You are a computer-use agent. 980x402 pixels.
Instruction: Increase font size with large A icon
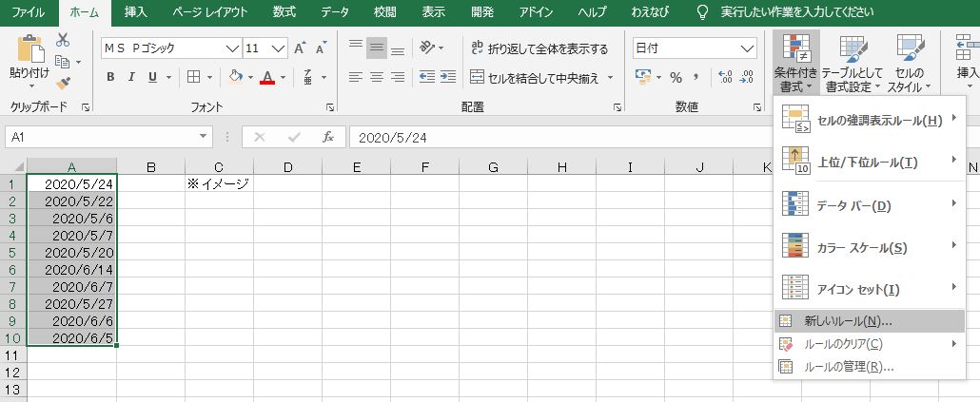tap(300, 48)
